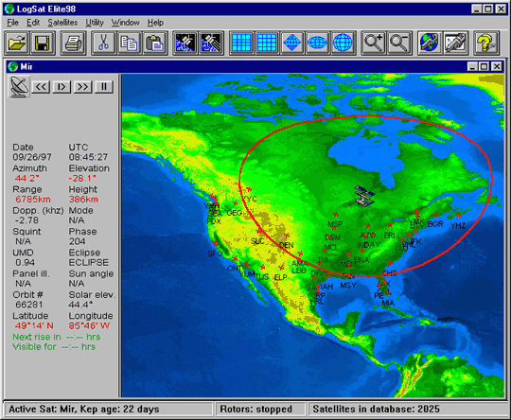Screen dimensions: 511x420
Task: Maximize the LogSat Elite98 main window
Action: click(488, 9)
